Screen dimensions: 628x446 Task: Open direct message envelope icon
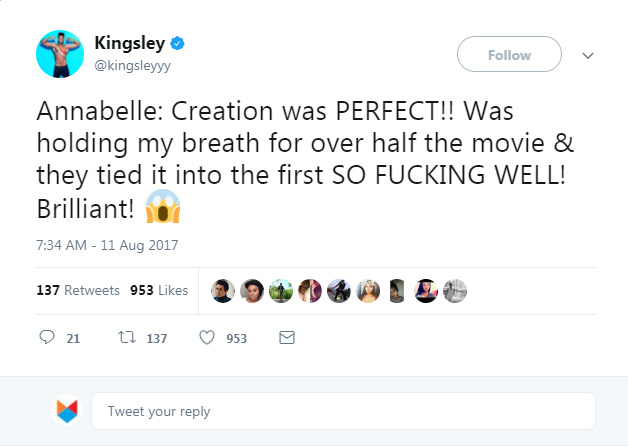pos(287,338)
